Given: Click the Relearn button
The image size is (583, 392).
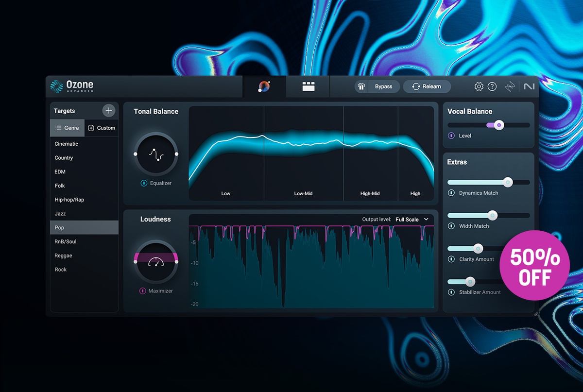Looking at the screenshot, I should [427, 86].
